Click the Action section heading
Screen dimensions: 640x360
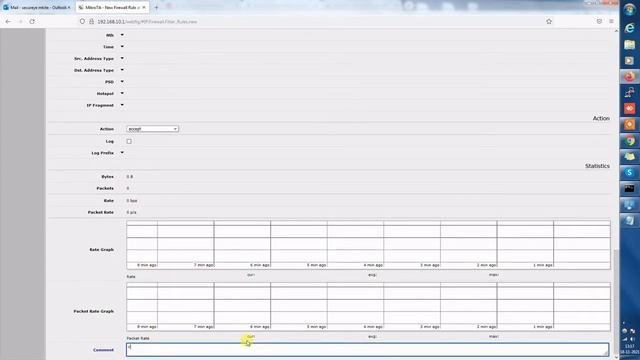pos(601,118)
